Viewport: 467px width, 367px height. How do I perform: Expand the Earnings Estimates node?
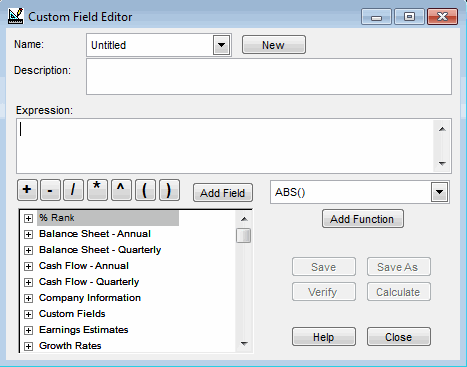tap(28, 330)
